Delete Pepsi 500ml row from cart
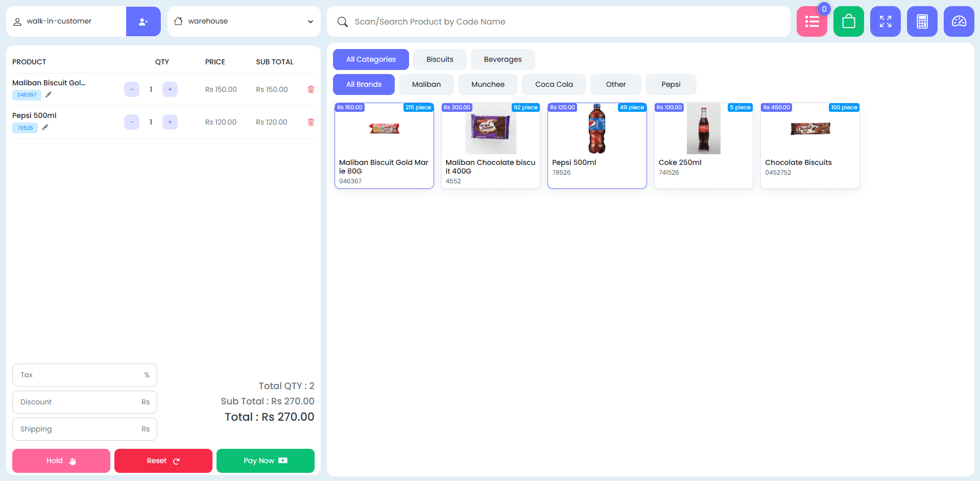The image size is (980, 481). point(311,122)
